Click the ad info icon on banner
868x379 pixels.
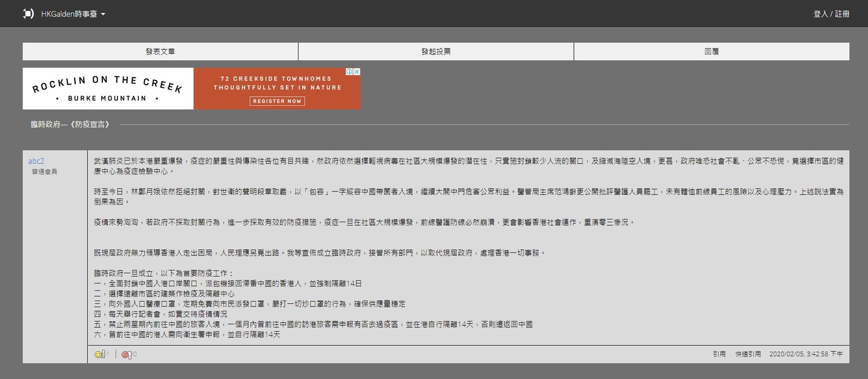coord(350,72)
